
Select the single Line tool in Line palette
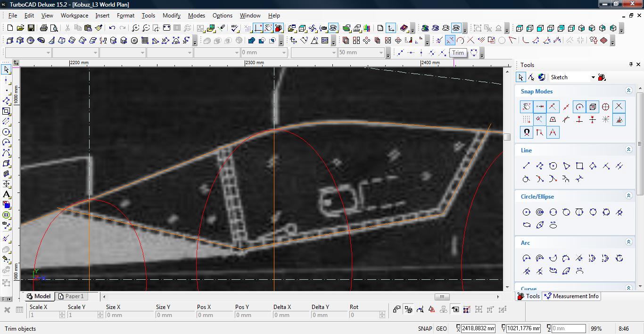[527, 166]
